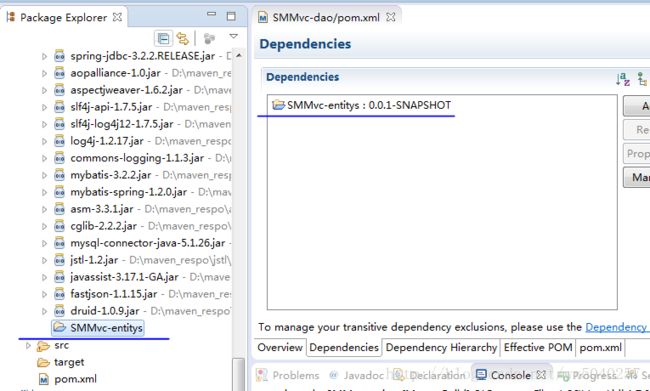Open pom.xml in Package Explorer
The width and height of the screenshot is (650, 391).
pyautogui.click(x=68, y=379)
